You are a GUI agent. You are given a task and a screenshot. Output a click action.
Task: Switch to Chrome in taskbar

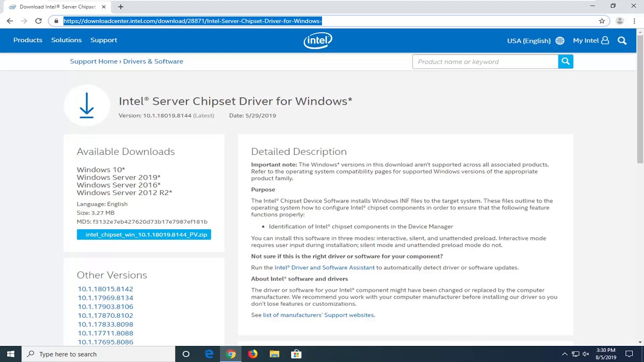(x=231, y=354)
